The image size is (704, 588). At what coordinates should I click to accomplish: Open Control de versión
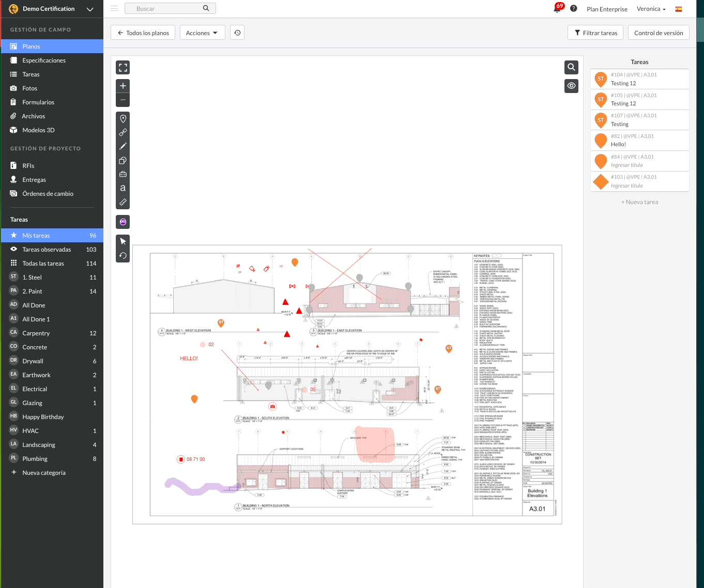point(659,33)
